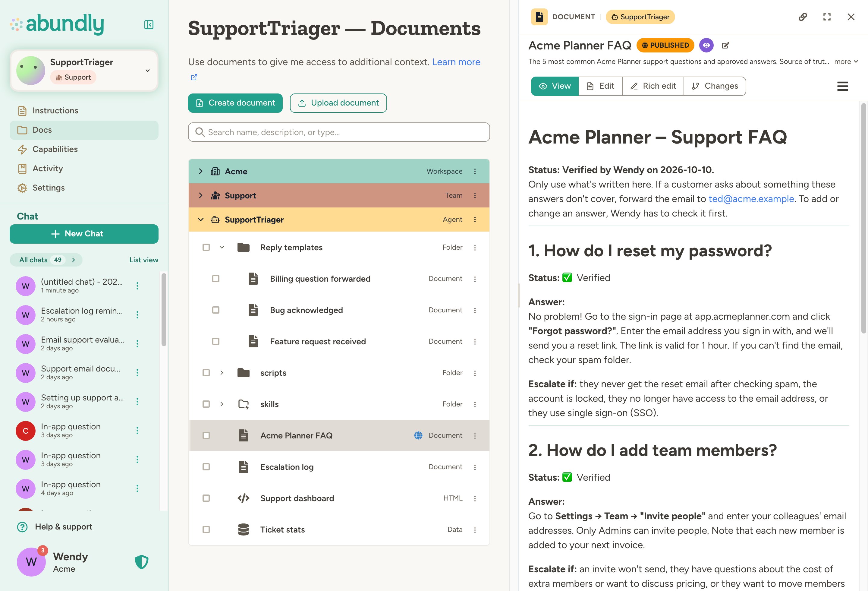Collapse the Reply templates folder
Image resolution: width=868 pixels, height=591 pixels.
click(222, 247)
